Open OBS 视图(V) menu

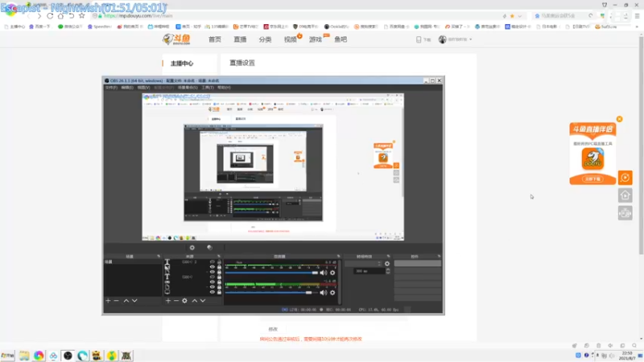(143, 88)
